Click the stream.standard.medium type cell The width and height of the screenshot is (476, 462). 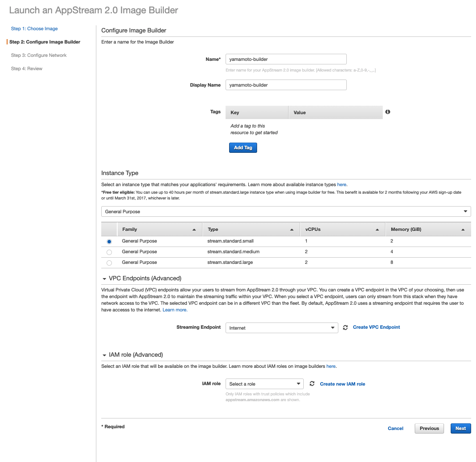pyautogui.click(x=234, y=251)
